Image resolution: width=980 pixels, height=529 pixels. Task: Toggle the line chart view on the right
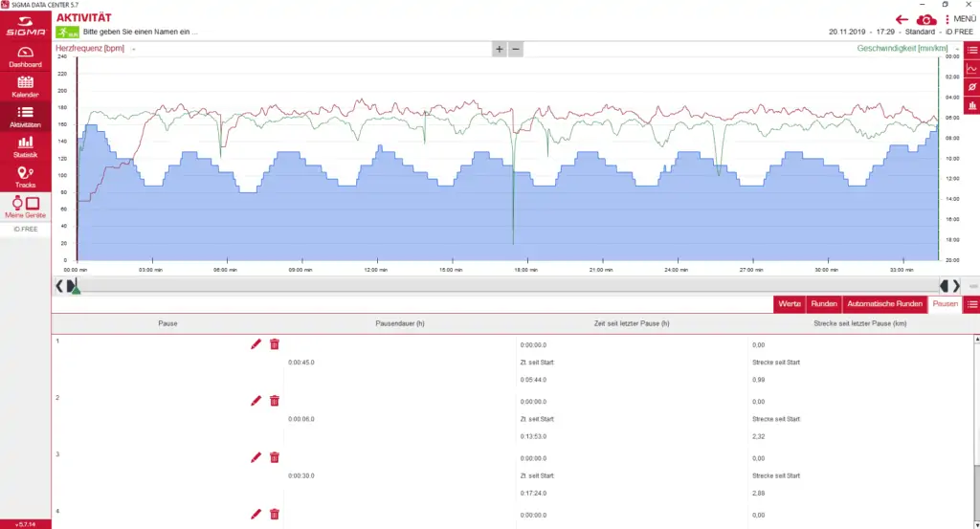point(971,69)
